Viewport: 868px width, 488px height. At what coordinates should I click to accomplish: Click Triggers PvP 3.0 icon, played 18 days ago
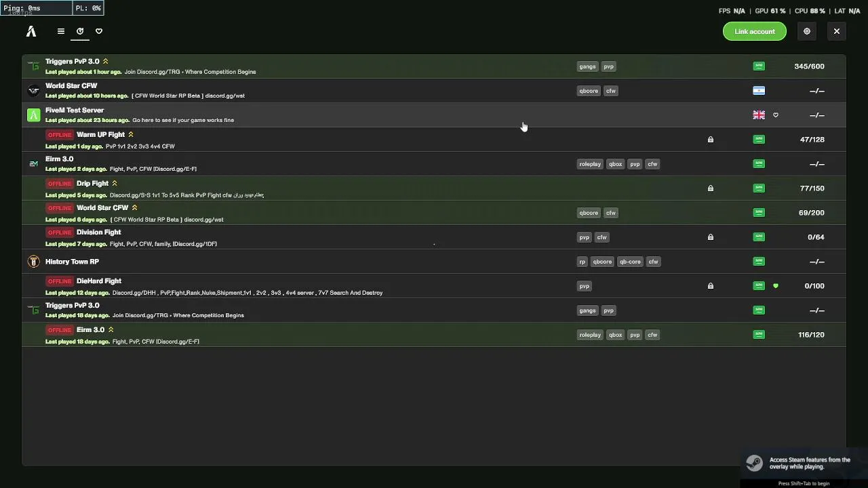click(x=34, y=310)
